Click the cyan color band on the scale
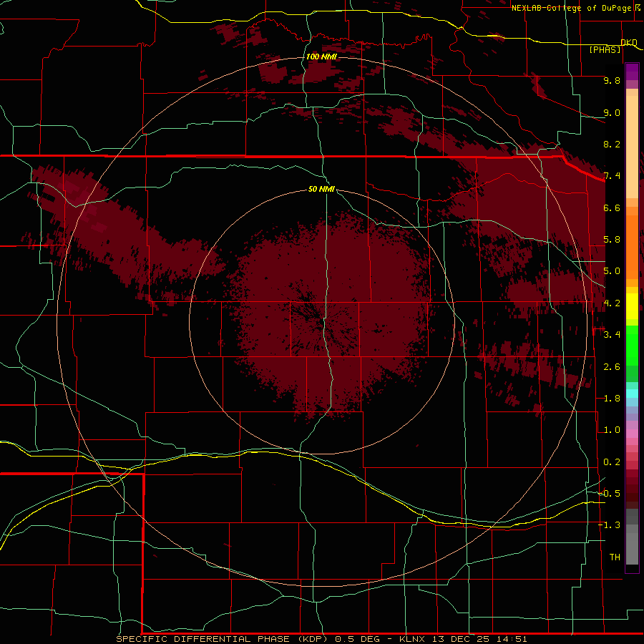Screen dimensions: 644x644 tap(632, 393)
